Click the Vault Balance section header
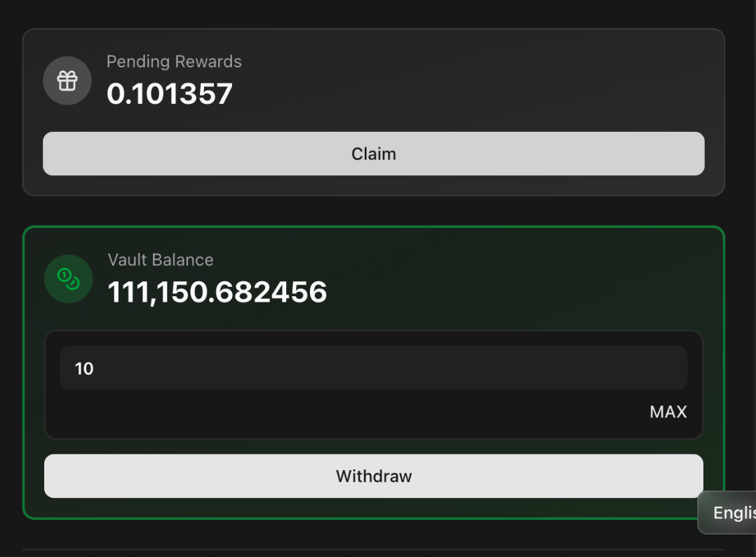 tap(161, 260)
